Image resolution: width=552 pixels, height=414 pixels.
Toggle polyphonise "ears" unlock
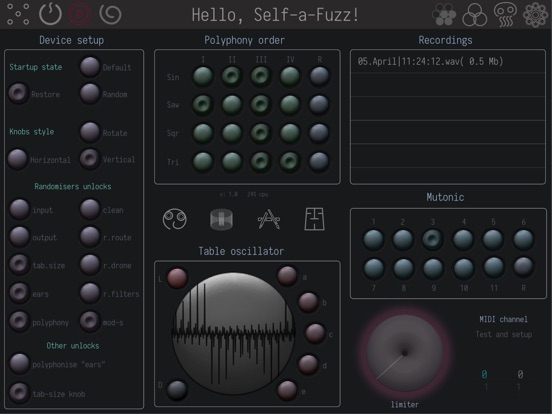pyautogui.click(x=19, y=364)
